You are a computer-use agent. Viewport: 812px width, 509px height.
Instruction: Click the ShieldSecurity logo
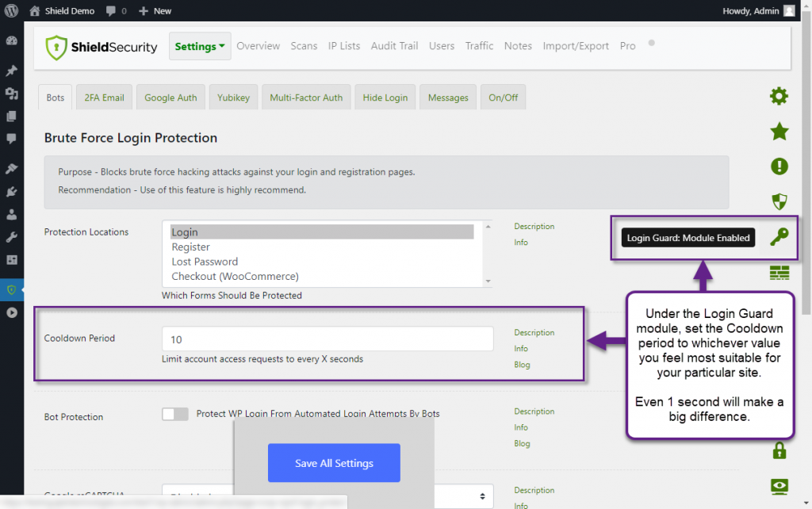(101, 47)
